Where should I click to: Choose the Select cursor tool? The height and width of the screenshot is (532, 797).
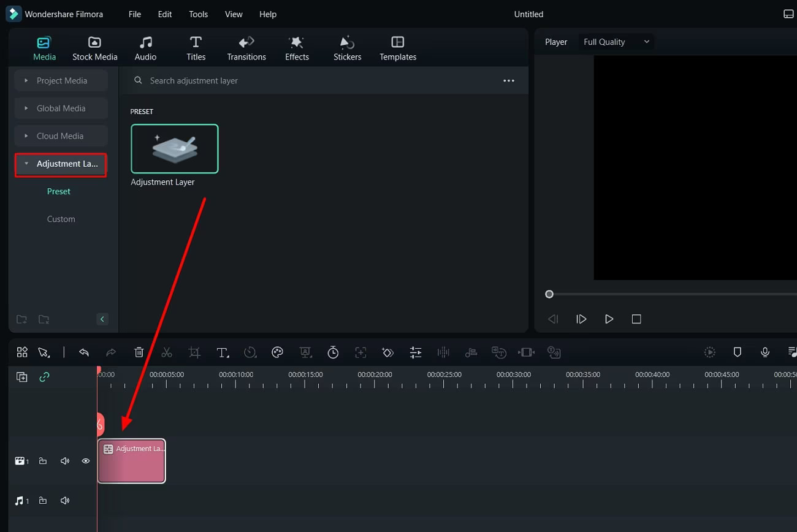click(44, 352)
